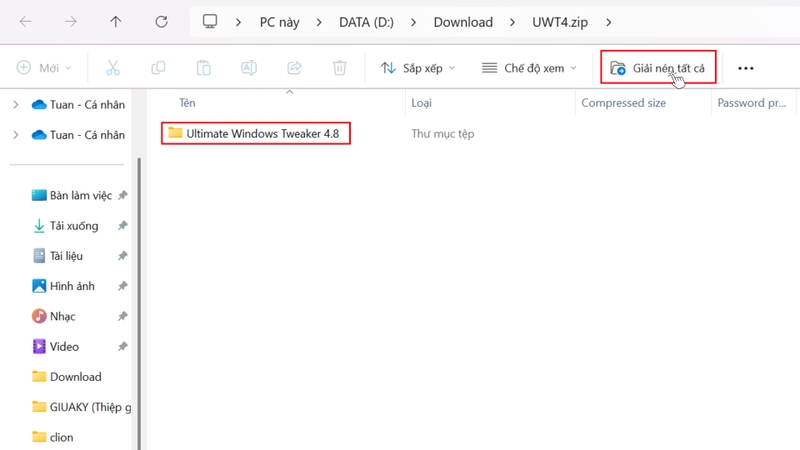This screenshot has height=450, width=800.
Task: Open the Sắp xếp sort dropdown
Action: [417, 68]
